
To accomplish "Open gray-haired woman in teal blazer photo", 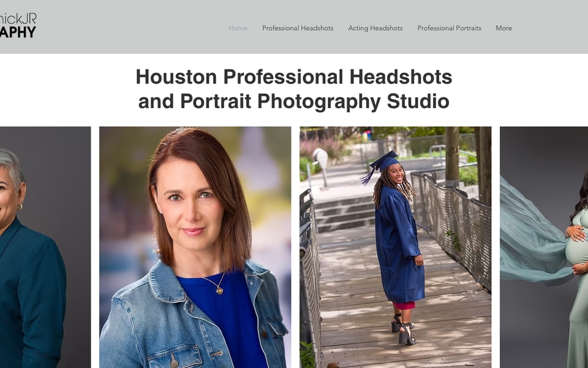I will [x=45, y=247].
